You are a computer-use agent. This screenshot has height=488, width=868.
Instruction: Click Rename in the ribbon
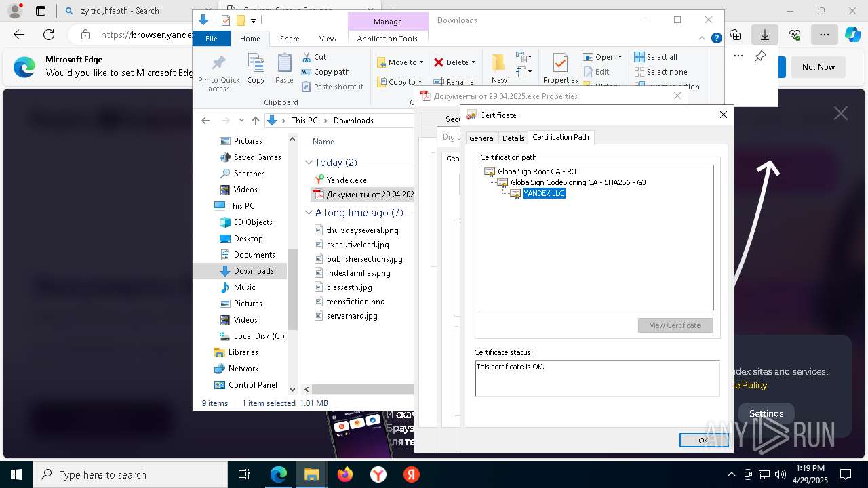(454, 82)
